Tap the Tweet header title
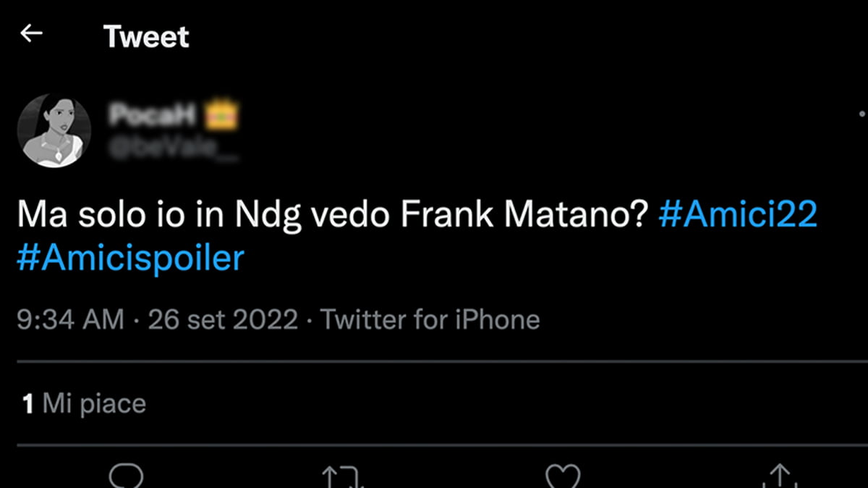Viewport: 868px width, 488px height. (146, 36)
